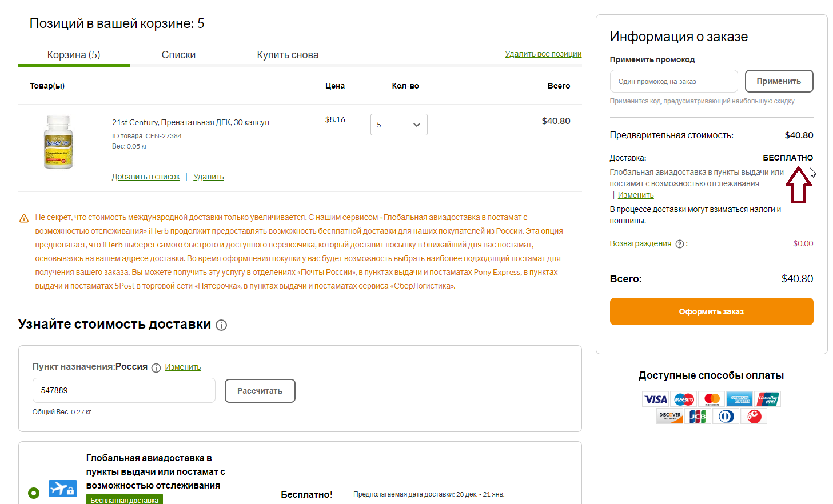The height and width of the screenshot is (504, 833).
Task: Click the Visa payment logo
Action: [x=656, y=399]
